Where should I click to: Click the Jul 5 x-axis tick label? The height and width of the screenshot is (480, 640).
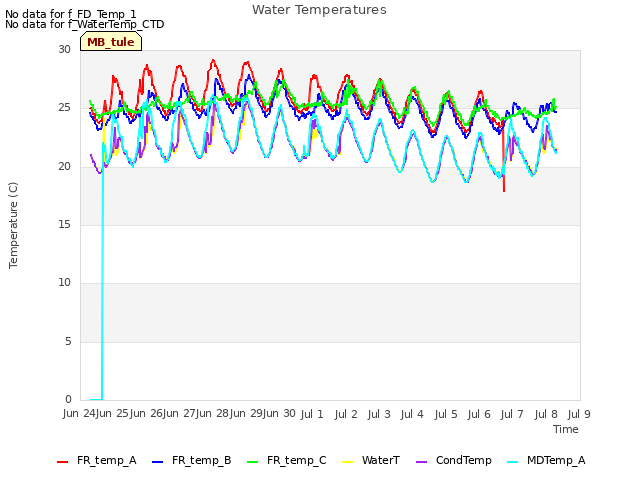[446, 414]
